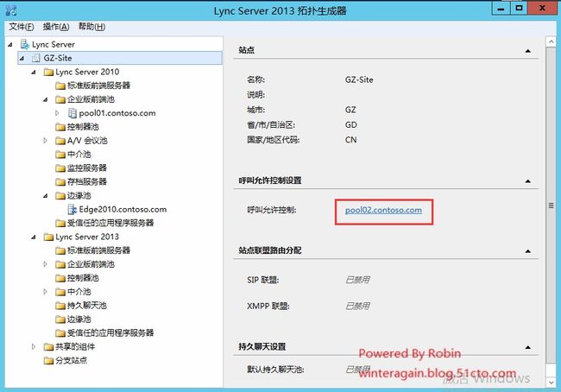Click the 共享的组件 folder icon

tap(48, 347)
